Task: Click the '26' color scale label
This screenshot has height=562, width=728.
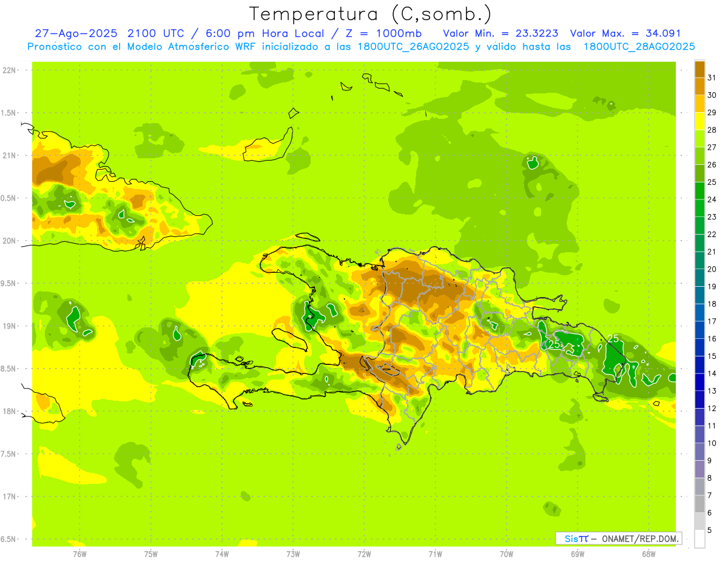Action: (x=712, y=165)
